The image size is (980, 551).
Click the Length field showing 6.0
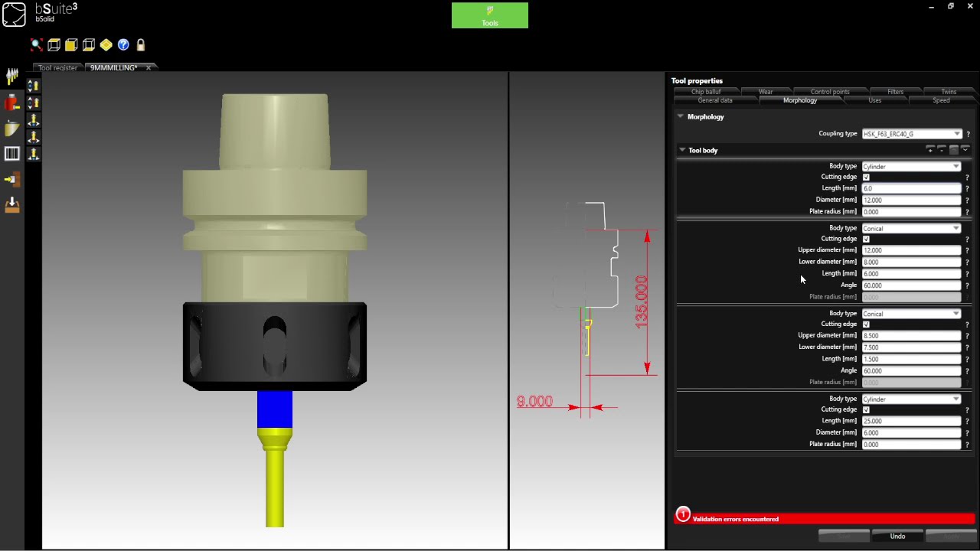click(x=911, y=188)
